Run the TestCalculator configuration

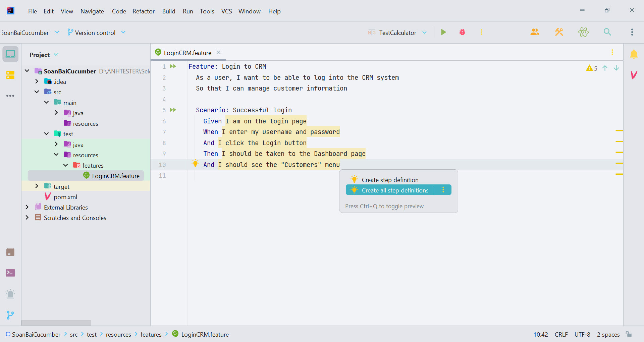pyautogui.click(x=443, y=32)
